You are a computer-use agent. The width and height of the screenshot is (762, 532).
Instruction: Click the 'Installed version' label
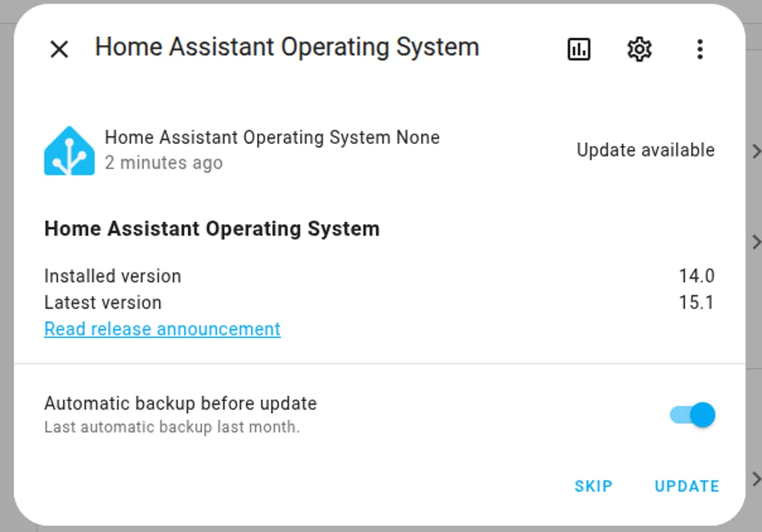pyautogui.click(x=112, y=276)
